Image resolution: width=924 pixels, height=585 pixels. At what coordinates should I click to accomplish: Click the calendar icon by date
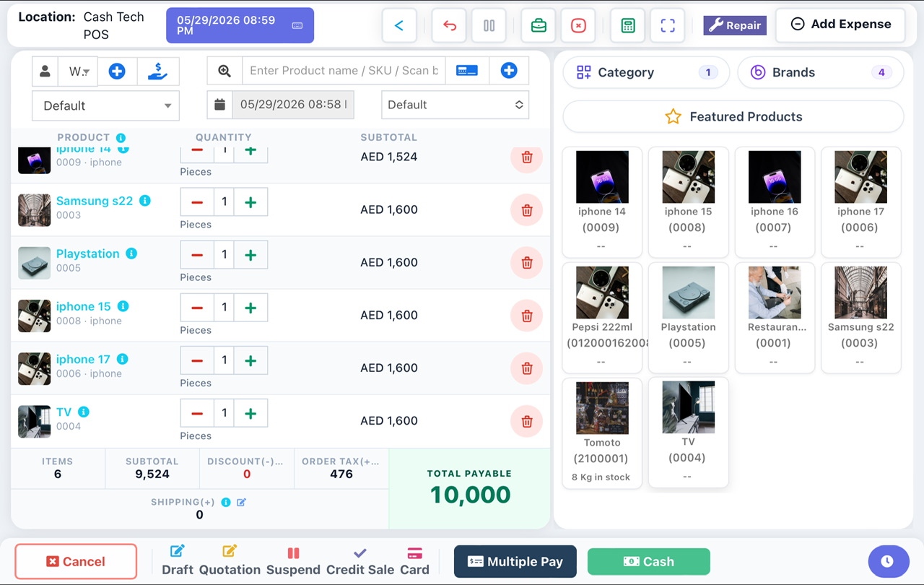pyautogui.click(x=219, y=105)
